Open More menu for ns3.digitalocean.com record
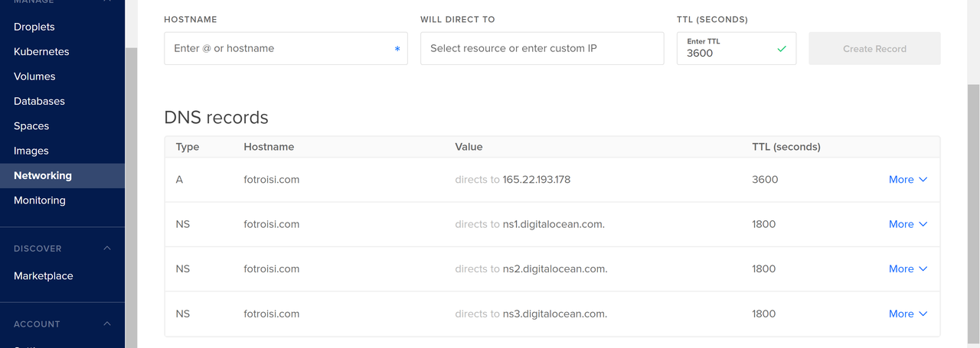This screenshot has height=348, width=980. tap(908, 314)
